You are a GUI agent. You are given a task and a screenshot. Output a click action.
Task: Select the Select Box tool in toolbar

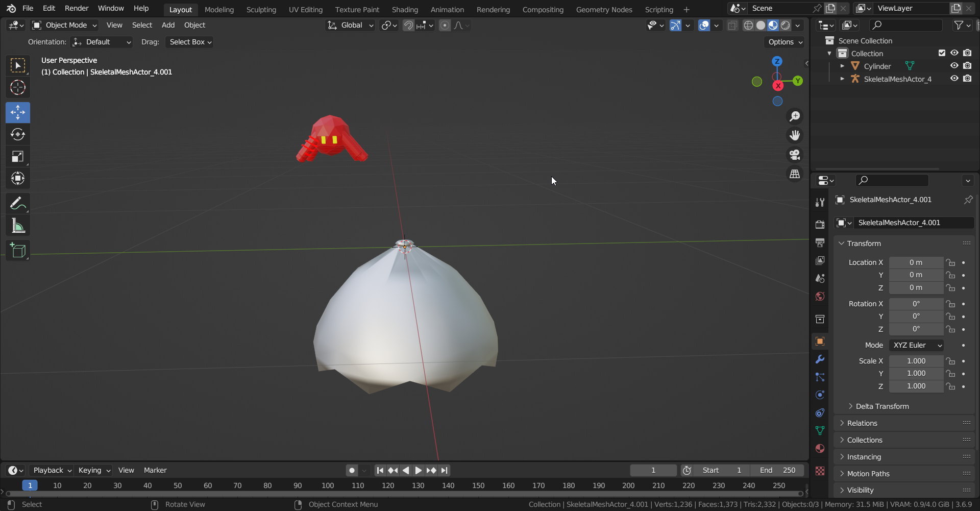(x=18, y=65)
